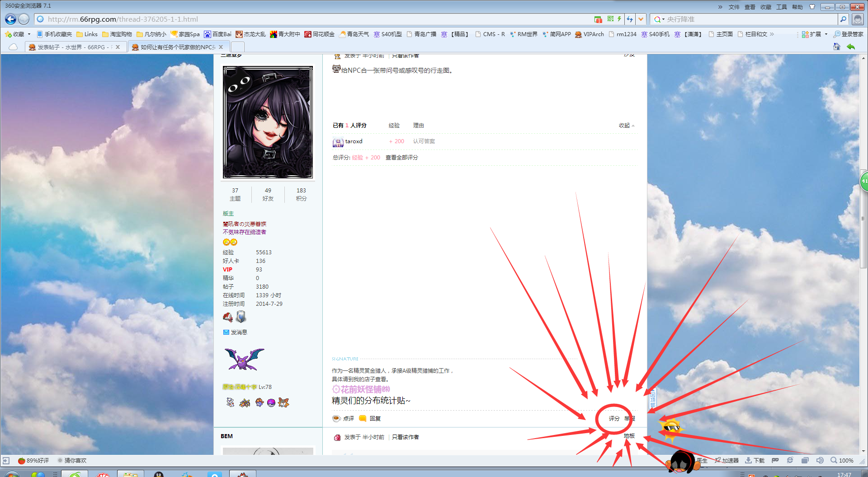The image size is (868, 477).
Task: Open the 手机收藏夹 bookmark
Action: coord(54,34)
